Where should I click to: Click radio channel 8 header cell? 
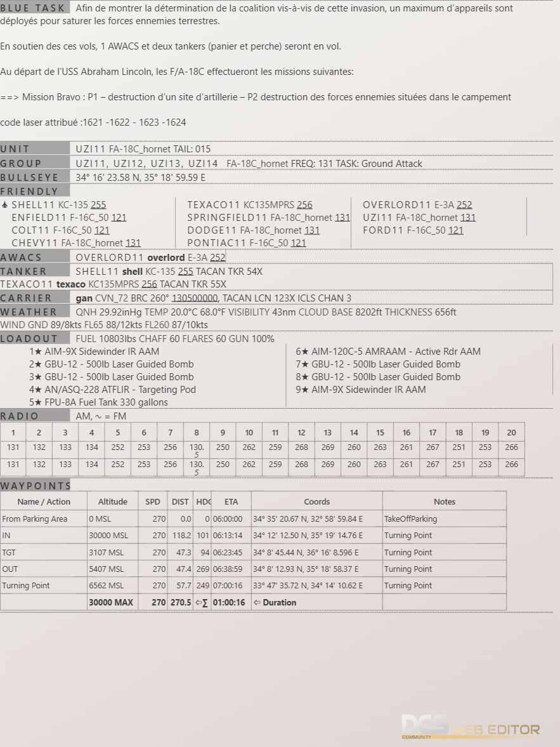197,433
